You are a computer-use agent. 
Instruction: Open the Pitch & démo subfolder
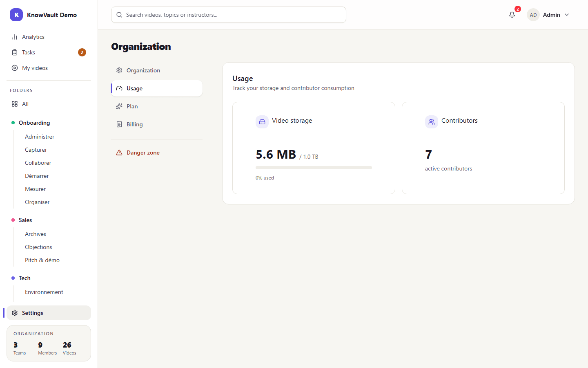point(42,260)
